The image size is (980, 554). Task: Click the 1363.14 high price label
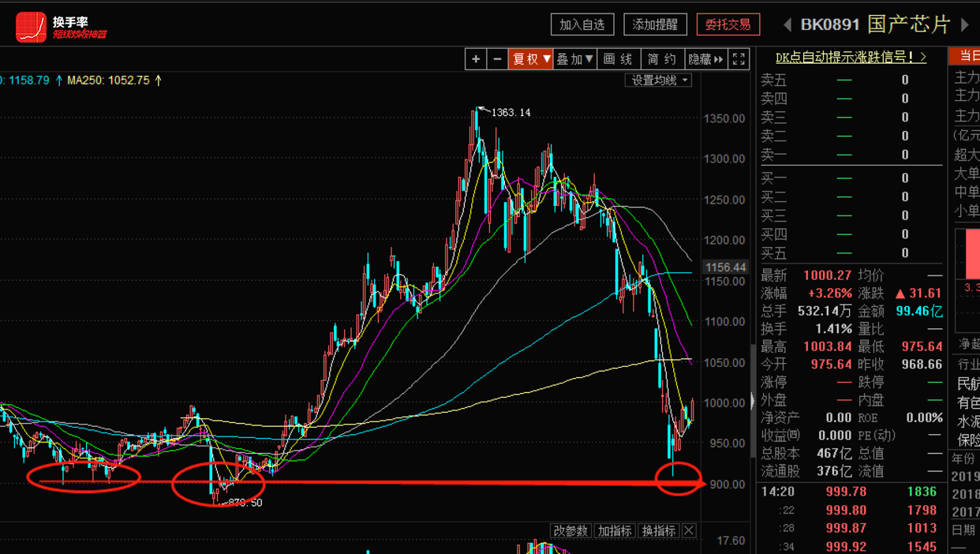(x=511, y=113)
